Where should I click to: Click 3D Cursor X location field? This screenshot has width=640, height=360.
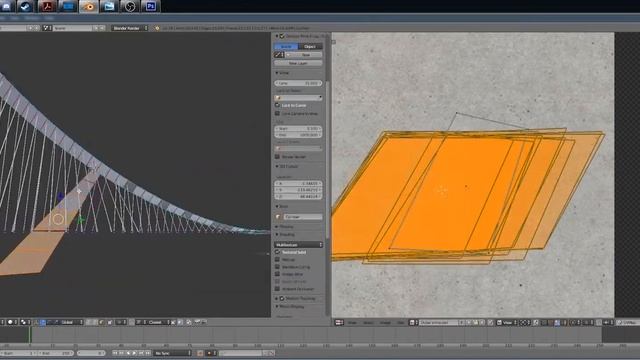pos(299,184)
